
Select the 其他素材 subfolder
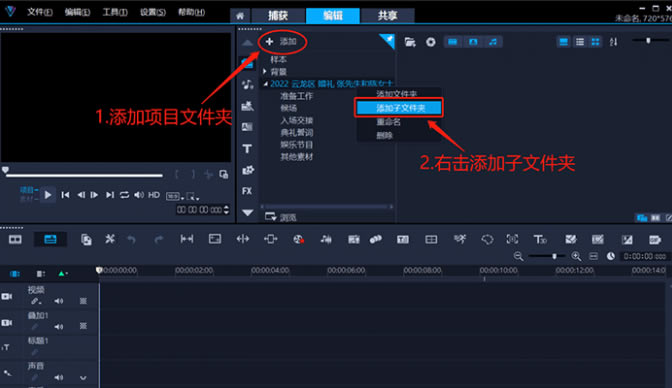point(297,157)
